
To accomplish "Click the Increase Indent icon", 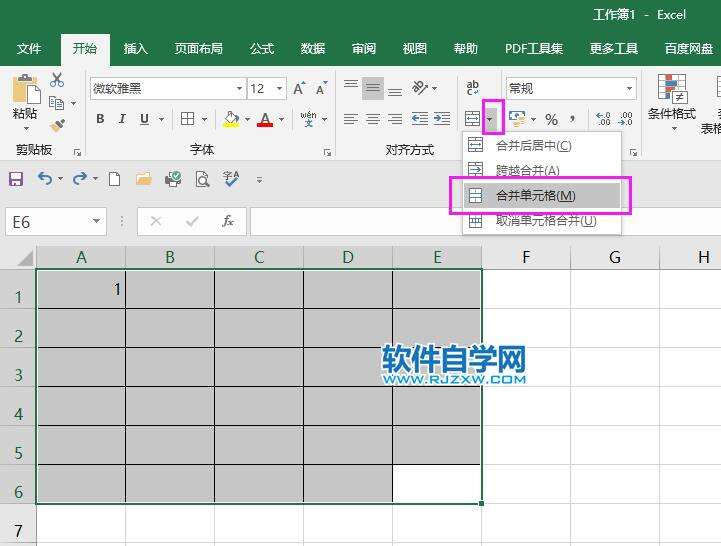I will [x=440, y=119].
